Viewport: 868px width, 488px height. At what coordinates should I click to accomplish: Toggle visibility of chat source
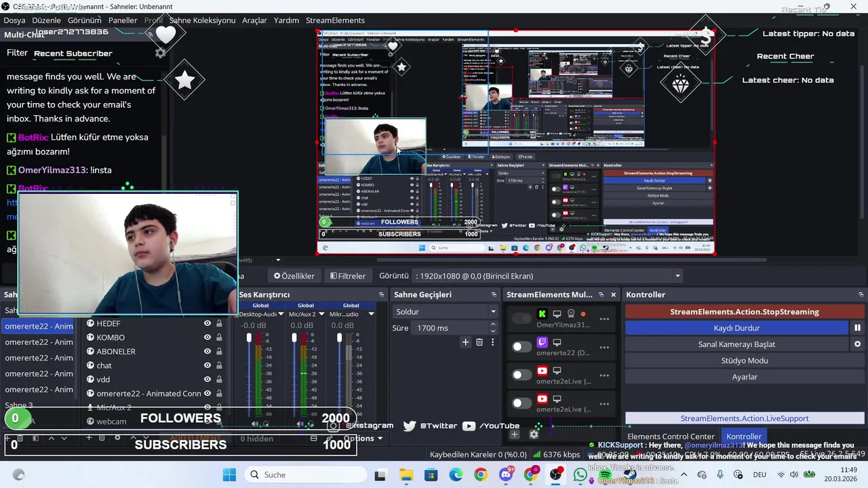point(208,365)
